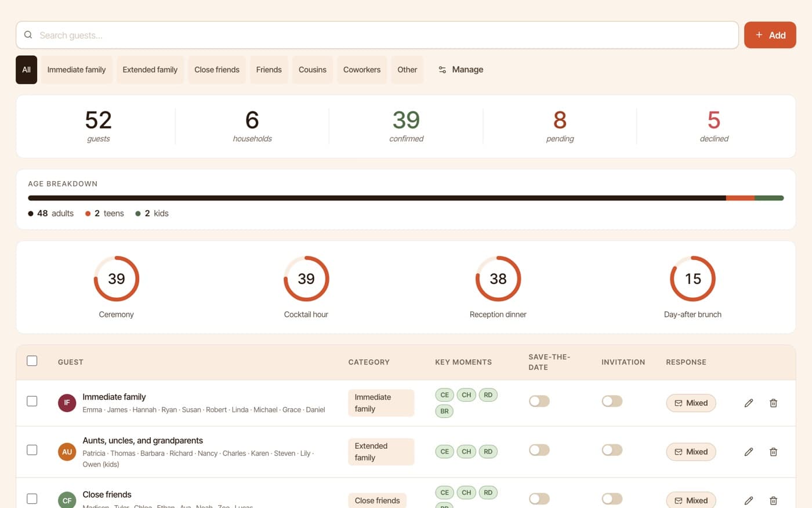Open Mixed response for Aunts, uncles, and grandparents
The width and height of the screenshot is (812, 508).
click(x=691, y=452)
